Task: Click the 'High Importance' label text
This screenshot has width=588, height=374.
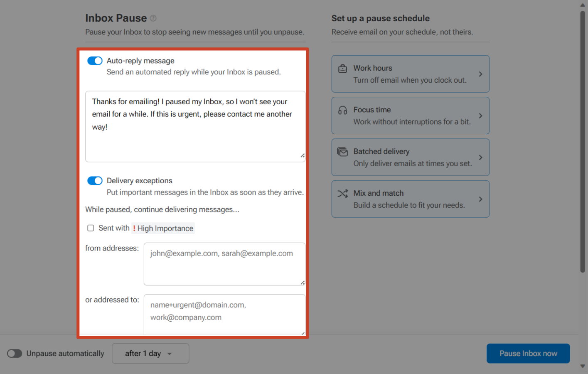Action: [165, 228]
